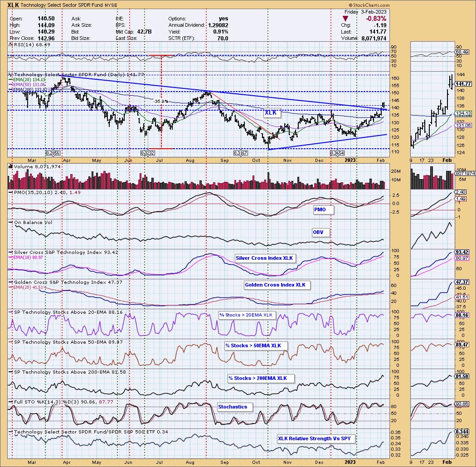Image resolution: width=476 pixels, height=467 pixels.
Task: Click the Prev Close value 142.96
Action: [46, 39]
